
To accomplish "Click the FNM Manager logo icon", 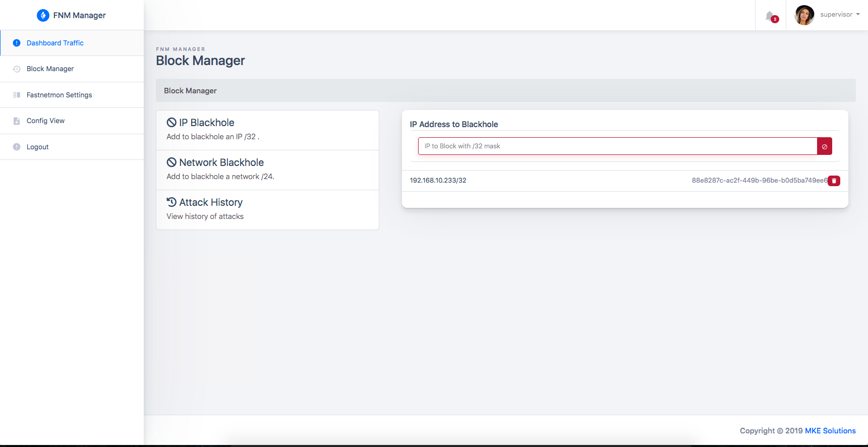I will click(43, 15).
